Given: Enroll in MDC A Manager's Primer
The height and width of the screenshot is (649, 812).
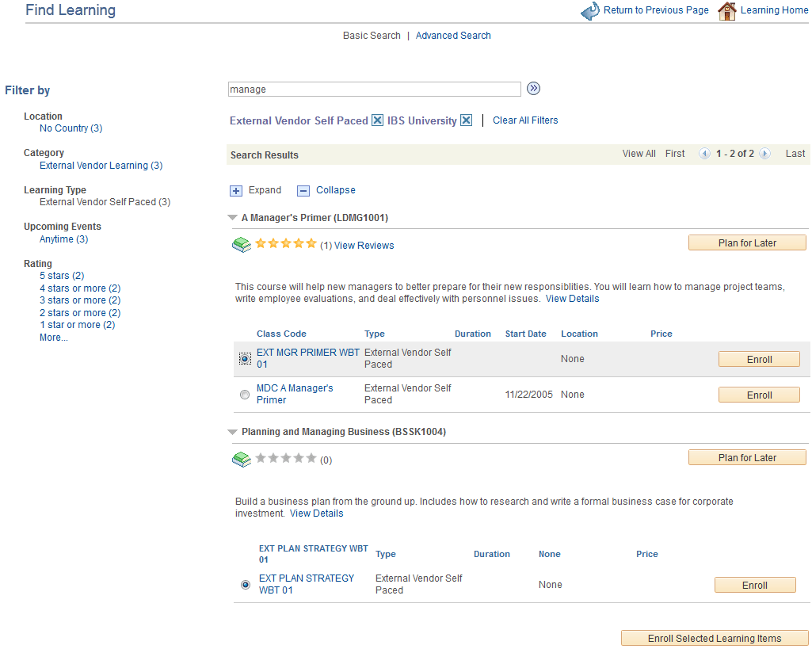Looking at the screenshot, I should tap(758, 394).
